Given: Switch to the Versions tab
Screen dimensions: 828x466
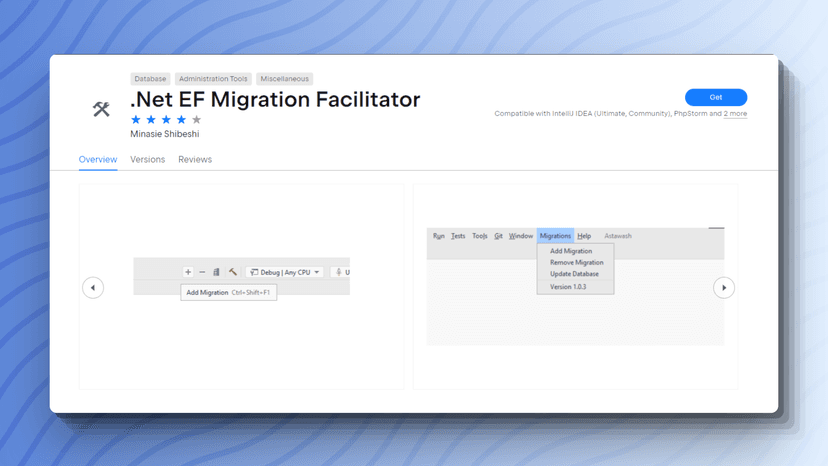Looking at the screenshot, I should click(147, 160).
